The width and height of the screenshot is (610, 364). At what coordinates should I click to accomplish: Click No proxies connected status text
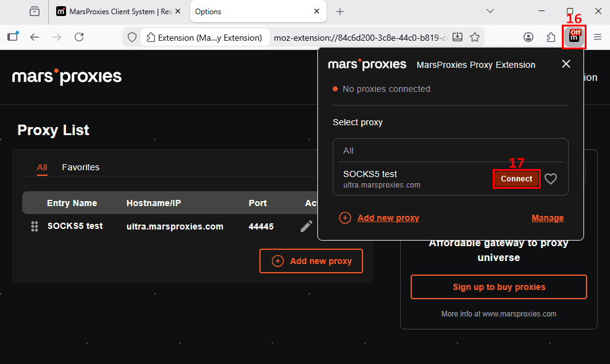(x=386, y=89)
